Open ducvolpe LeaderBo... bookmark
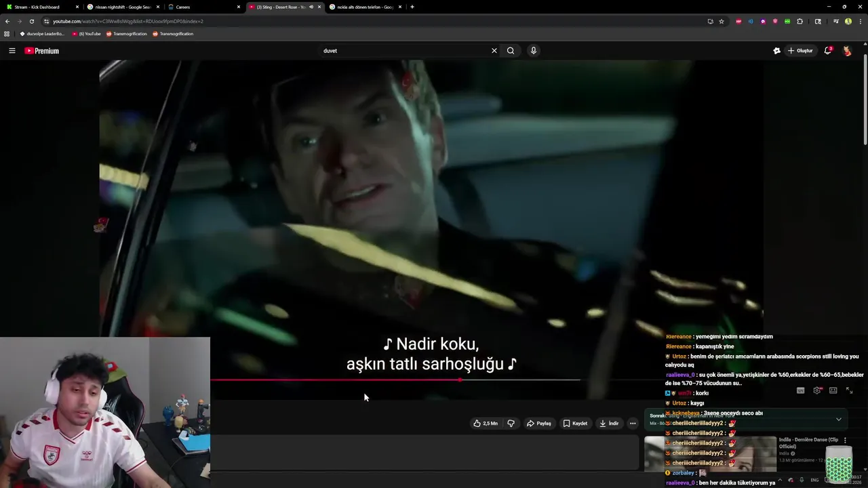 (x=42, y=34)
